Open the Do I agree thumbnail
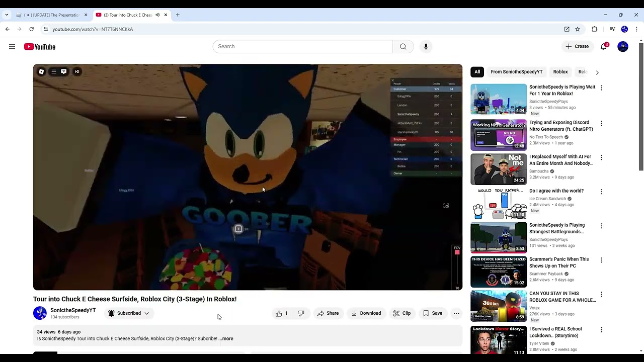The image size is (644, 362). tap(499, 203)
